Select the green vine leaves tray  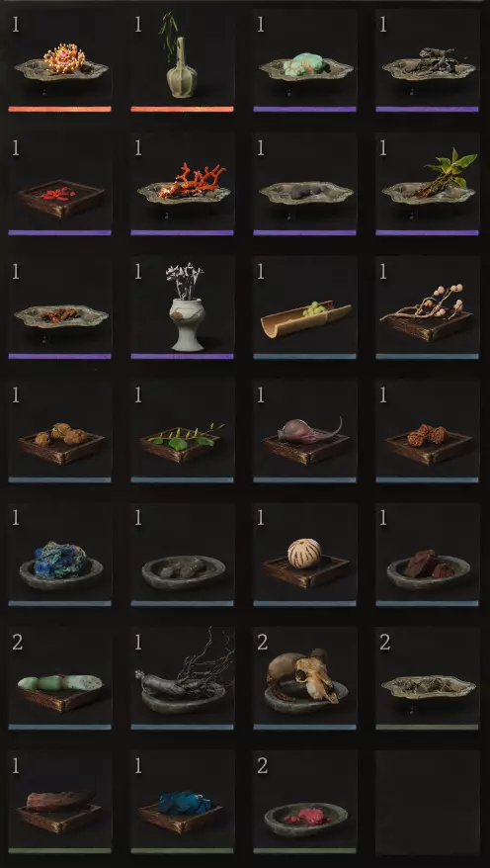[x=182, y=432]
